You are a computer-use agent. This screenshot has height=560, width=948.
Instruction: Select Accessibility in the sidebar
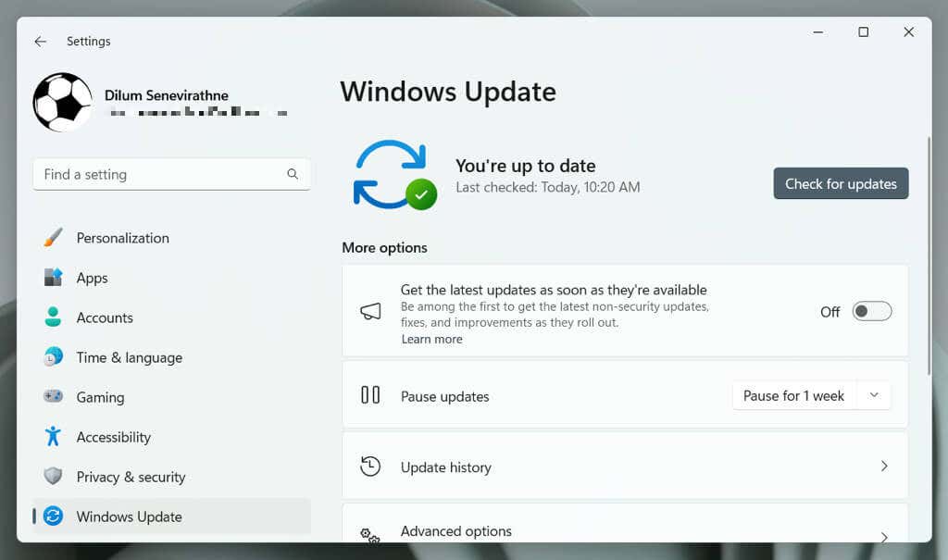click(113, 437)
